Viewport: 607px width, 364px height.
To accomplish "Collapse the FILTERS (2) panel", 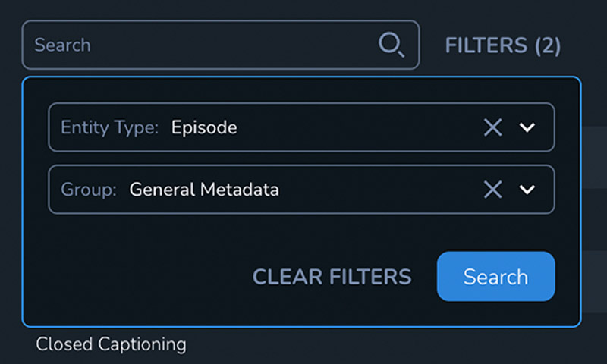I will click(502, 45).
